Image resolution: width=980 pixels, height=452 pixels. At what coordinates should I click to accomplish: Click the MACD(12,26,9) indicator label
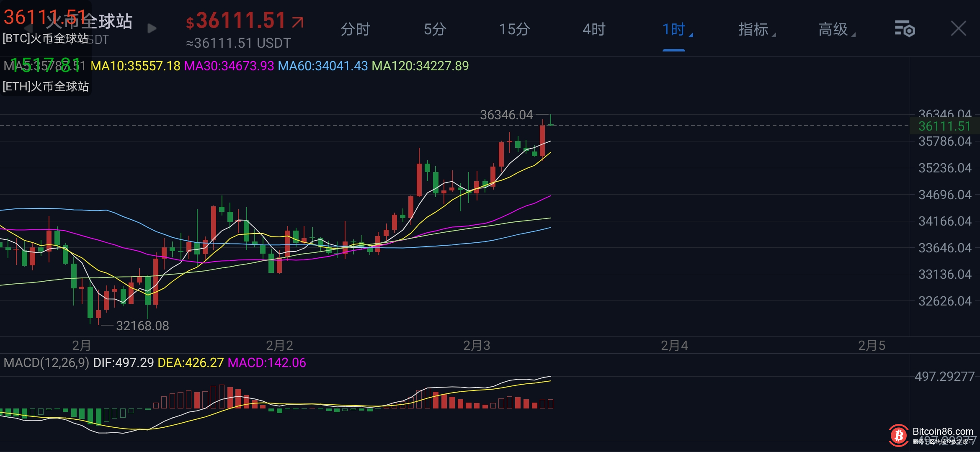[46, 363]
